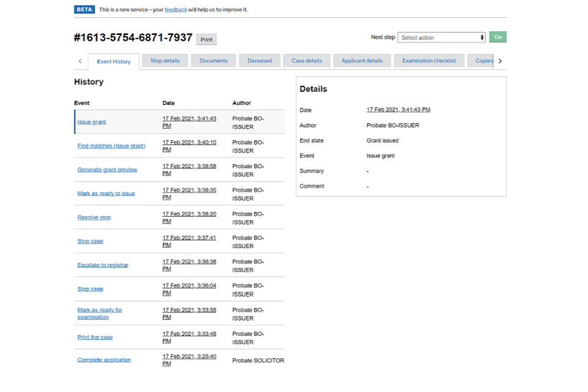Open the Resolve stop event
Image resolution: width=588 pixels, height=392 pixels.
pyautogui.click(x=94, y=217)
